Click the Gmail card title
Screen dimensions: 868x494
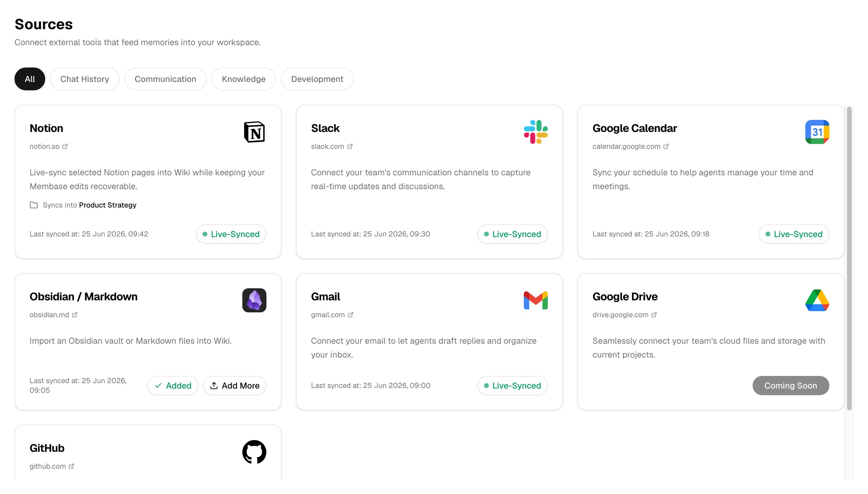(x=325, y=296)
